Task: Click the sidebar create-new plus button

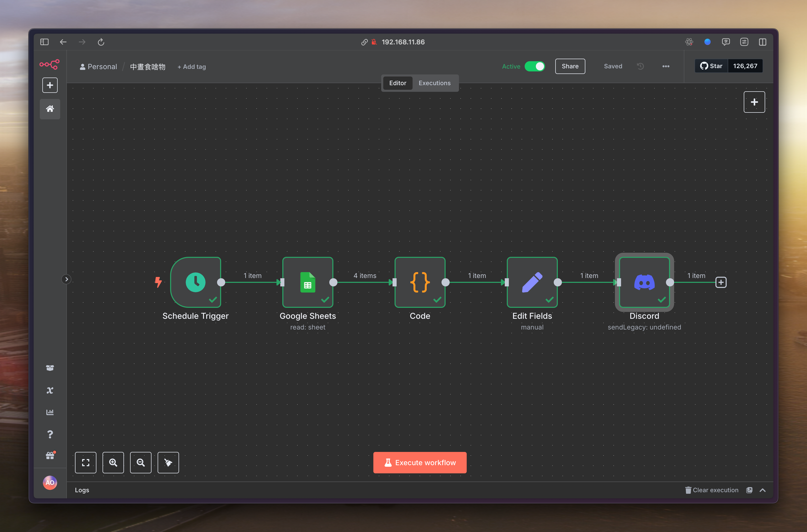Action: point(50,85)
